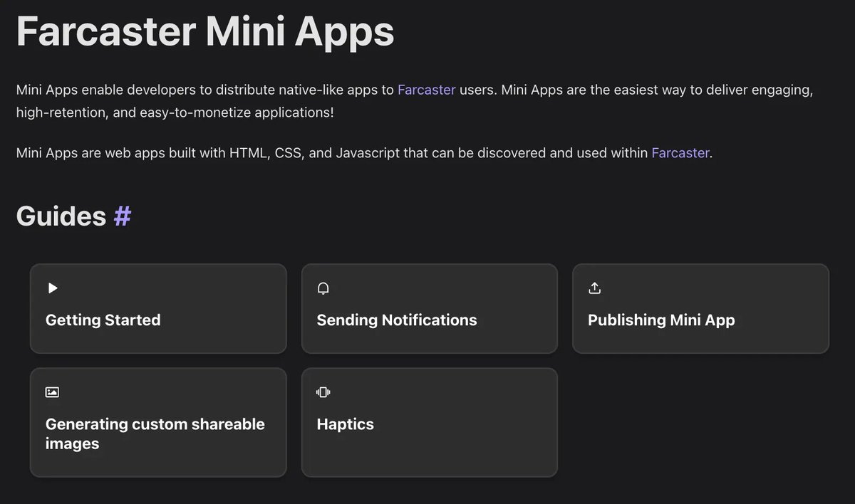The width and height of the screenshot is (855, 504).
Task: Click the bell icon for Sending Notifications
Action: point(323,288)
